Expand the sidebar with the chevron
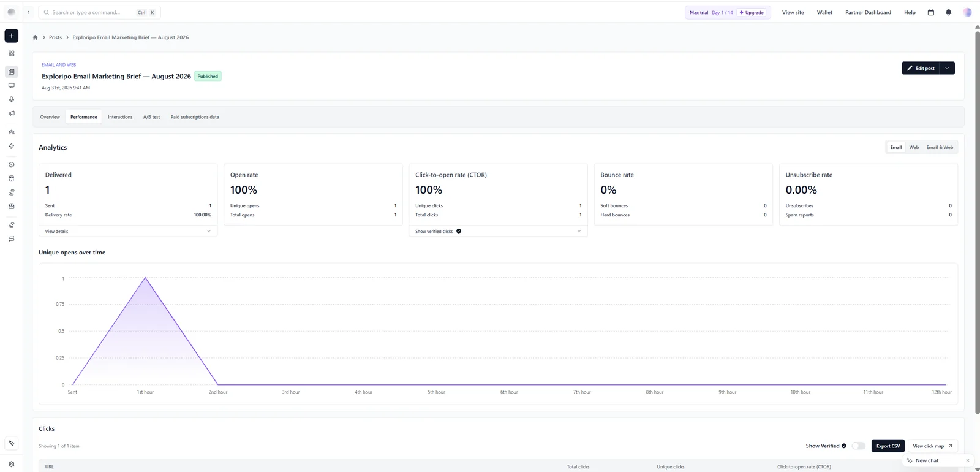The image size is (980, 472). point(28,12)
